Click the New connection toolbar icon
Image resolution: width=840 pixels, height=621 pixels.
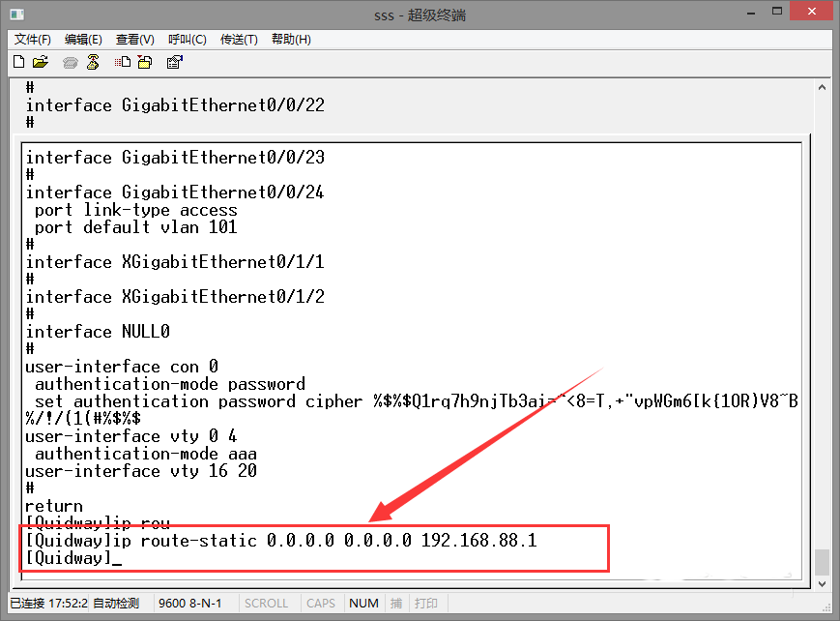point(18,62)
